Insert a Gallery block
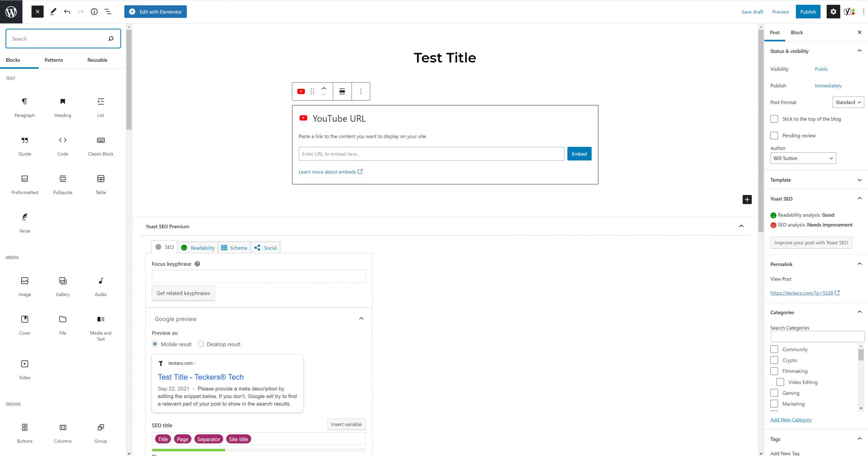Screen dimensions: 868x456 tap(63, 287)
